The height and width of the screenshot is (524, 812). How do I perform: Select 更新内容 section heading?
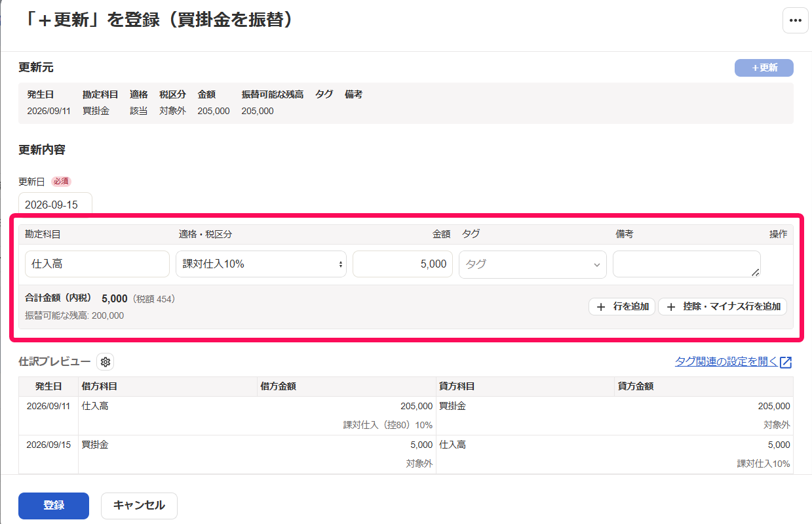point(42,150)
